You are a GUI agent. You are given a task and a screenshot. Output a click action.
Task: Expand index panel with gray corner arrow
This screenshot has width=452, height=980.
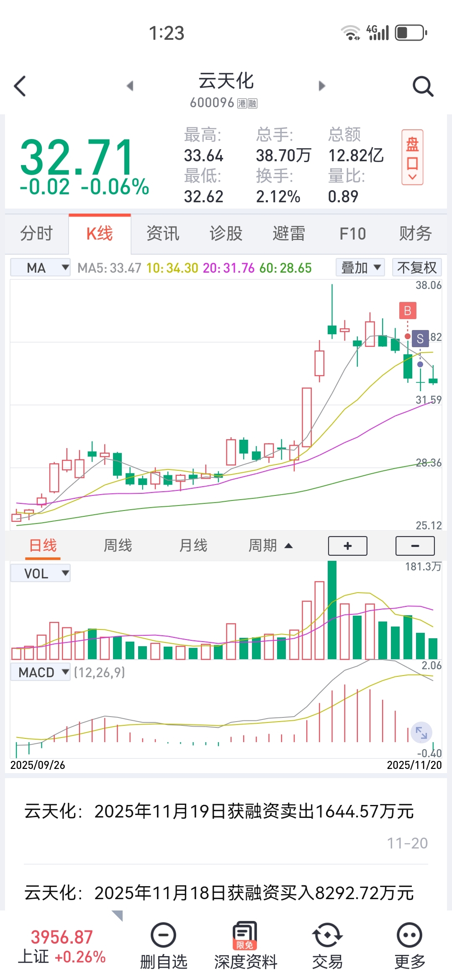pos(118,916)
